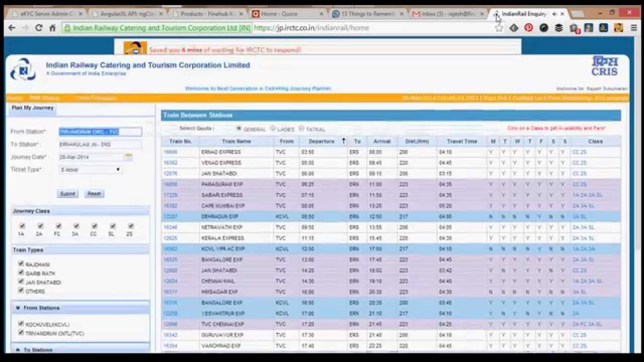Click the CRIS logo at top right
644x362 pixels.
604,66
